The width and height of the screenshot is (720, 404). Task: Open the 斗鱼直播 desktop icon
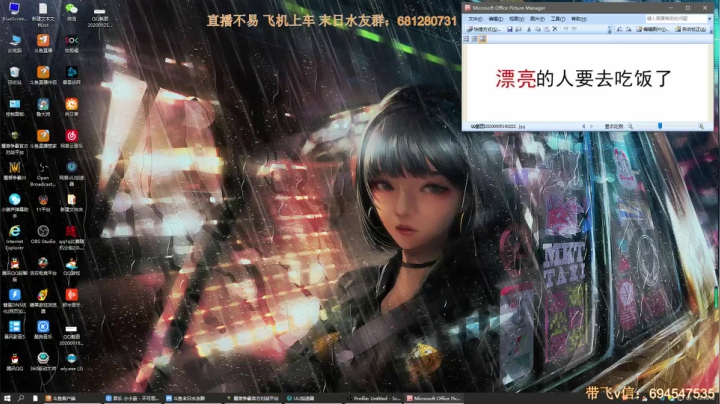pos(43,44)
